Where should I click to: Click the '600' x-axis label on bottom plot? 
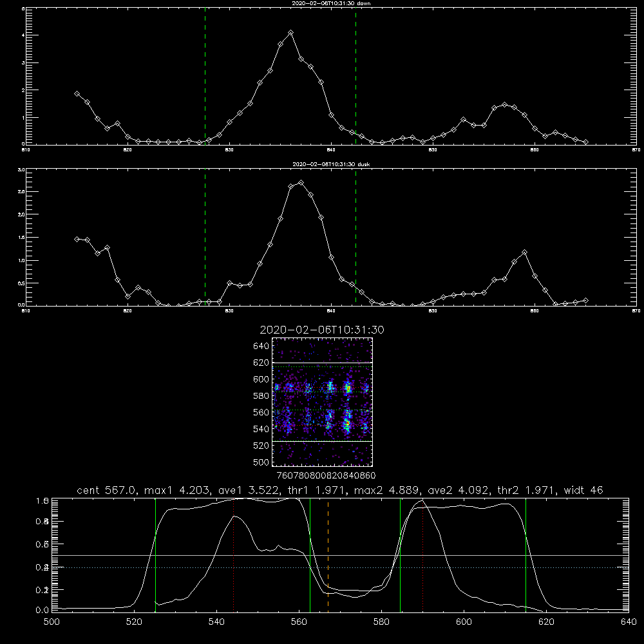(x=464, y=622)
